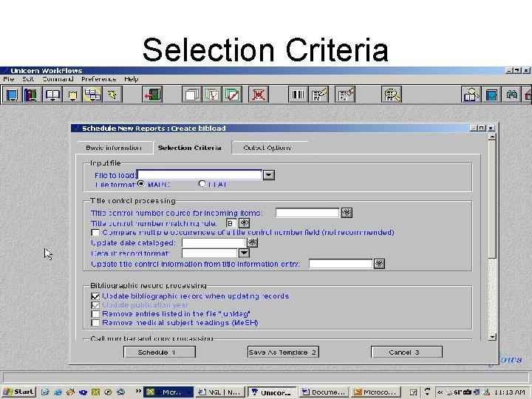Check Remove medical subject headings (MeSH)
Screen dimensions: 532x399
tap(95, 323)
